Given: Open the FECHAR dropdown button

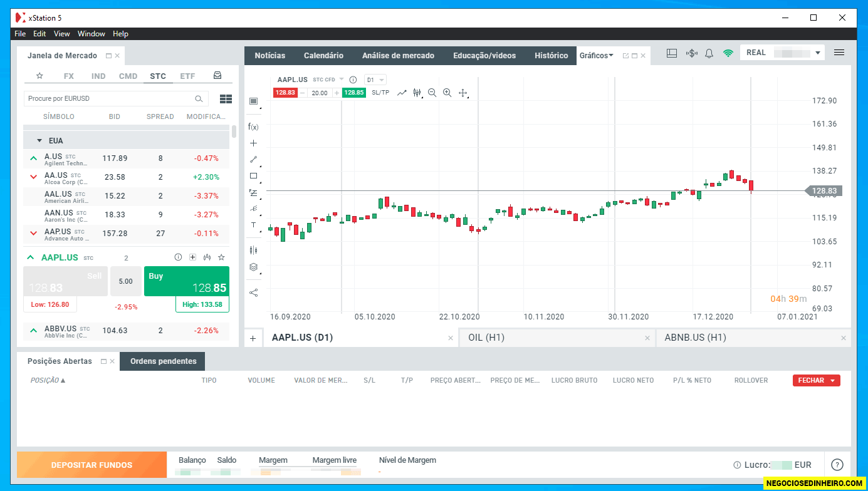Looking at the screenshot, I should (816, 380).
